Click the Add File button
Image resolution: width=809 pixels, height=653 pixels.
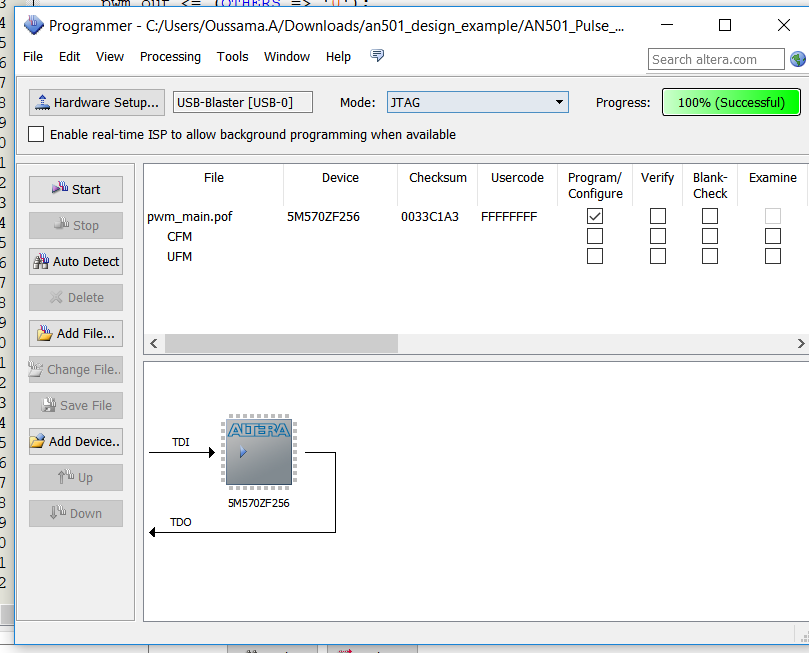[76, 334]
